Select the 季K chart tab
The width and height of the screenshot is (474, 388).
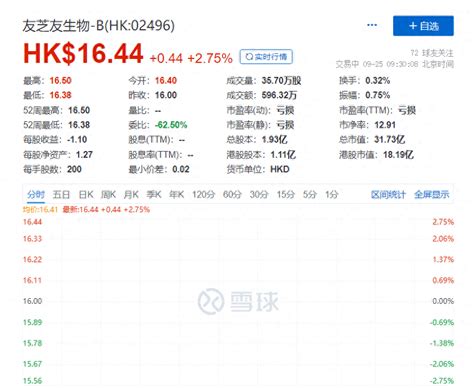154,194
